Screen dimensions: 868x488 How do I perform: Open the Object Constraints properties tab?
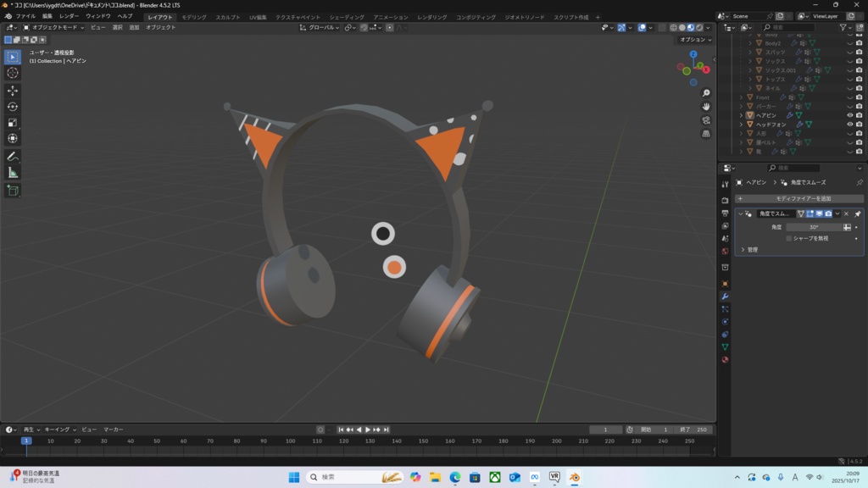726,335
